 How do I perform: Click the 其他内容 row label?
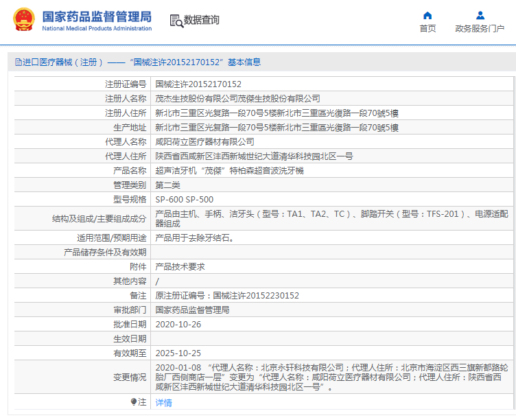click(x=130, y=281)
